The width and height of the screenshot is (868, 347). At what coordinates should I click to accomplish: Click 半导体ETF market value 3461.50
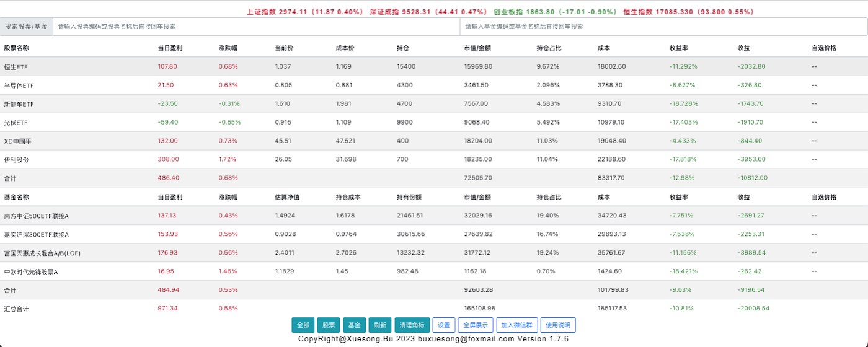(x=476, y=85)
